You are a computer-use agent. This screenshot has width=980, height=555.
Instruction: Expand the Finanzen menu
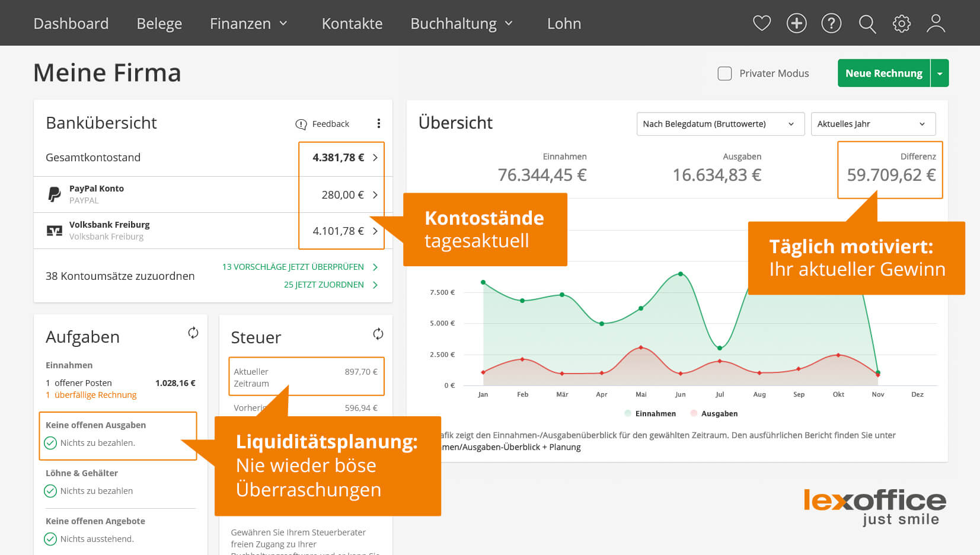point(248,24)
